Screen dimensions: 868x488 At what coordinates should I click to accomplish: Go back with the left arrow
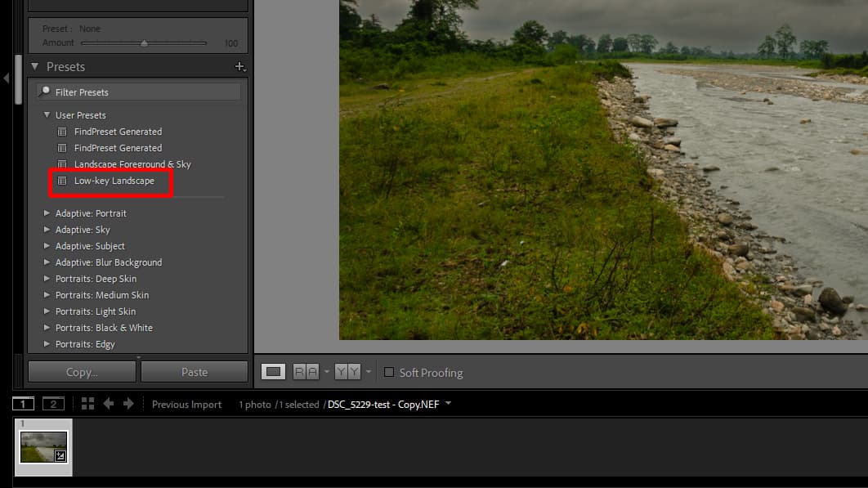(x=109, y=404)
